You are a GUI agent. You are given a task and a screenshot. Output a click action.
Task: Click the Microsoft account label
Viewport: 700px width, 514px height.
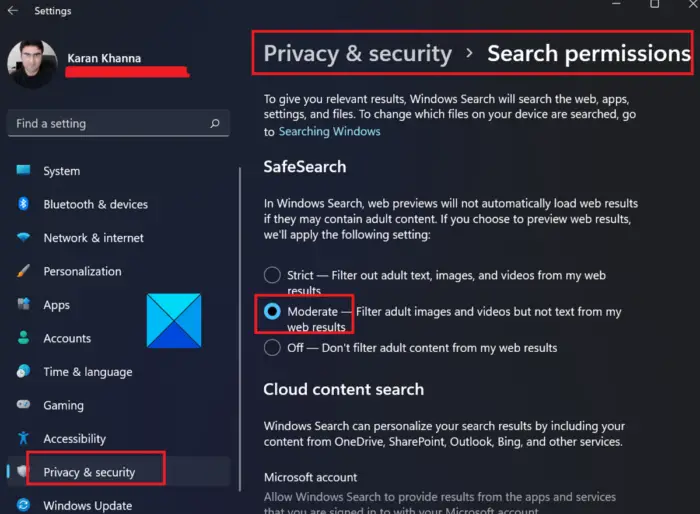tap(310, 477)
